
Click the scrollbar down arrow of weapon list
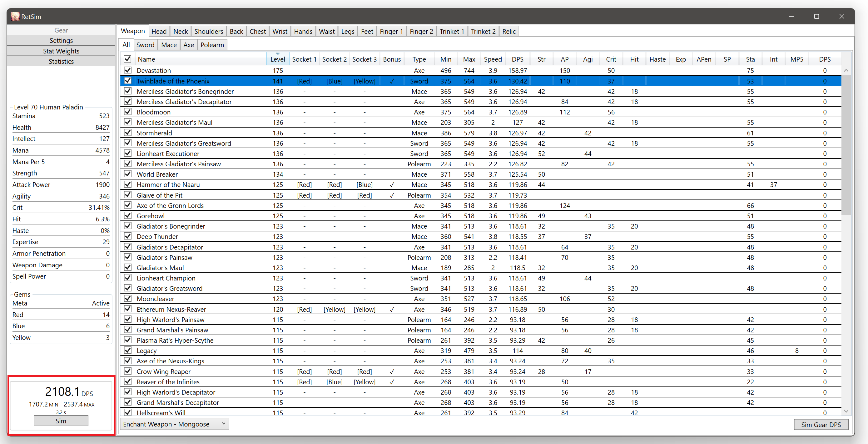click(x=846, y=411)
